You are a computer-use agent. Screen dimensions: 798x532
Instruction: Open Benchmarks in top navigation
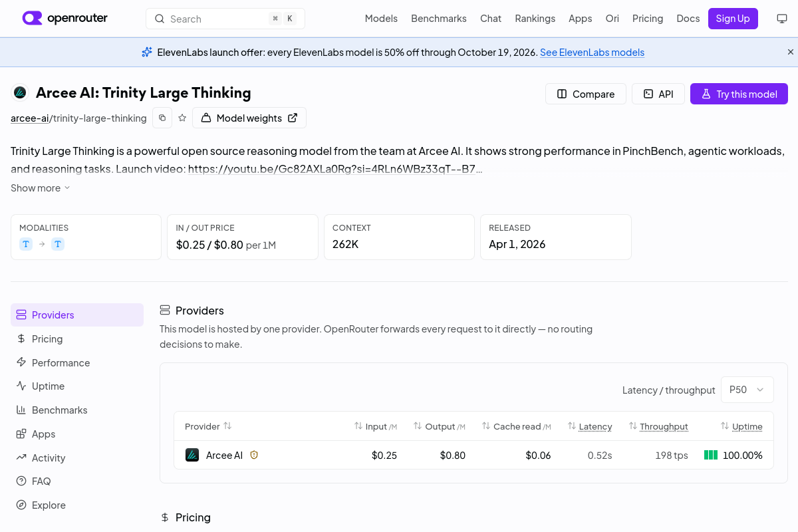pos(439,19)
